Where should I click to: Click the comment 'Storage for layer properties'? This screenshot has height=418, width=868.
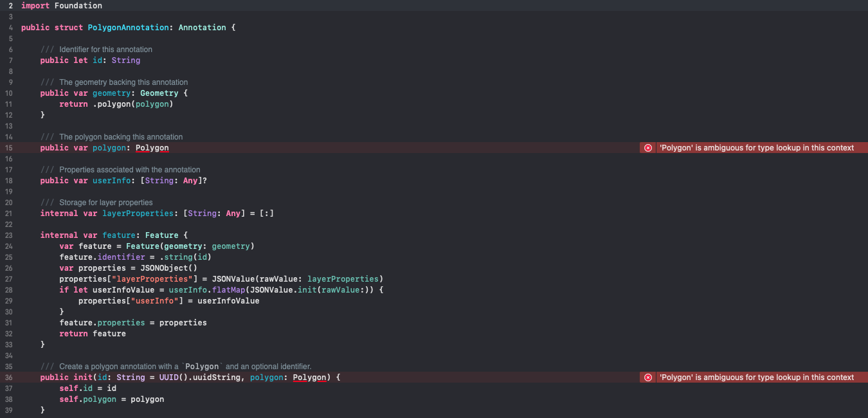[106, 203]
